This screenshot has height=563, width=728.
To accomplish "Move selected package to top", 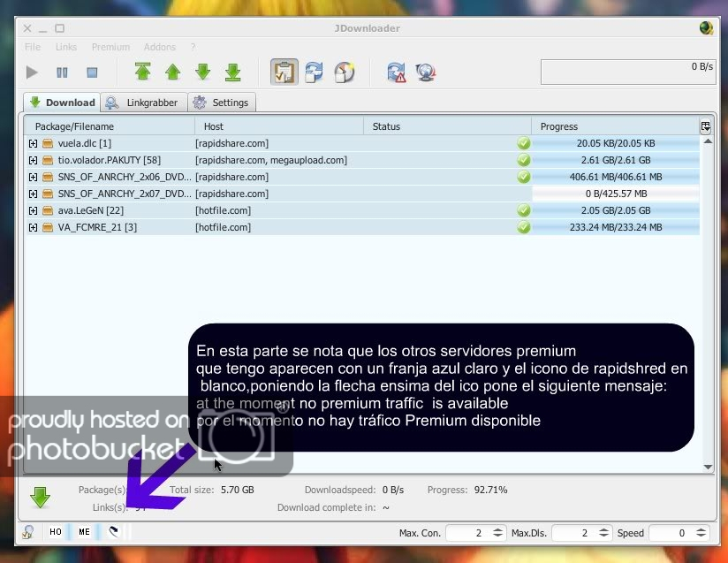I will 142,72.
